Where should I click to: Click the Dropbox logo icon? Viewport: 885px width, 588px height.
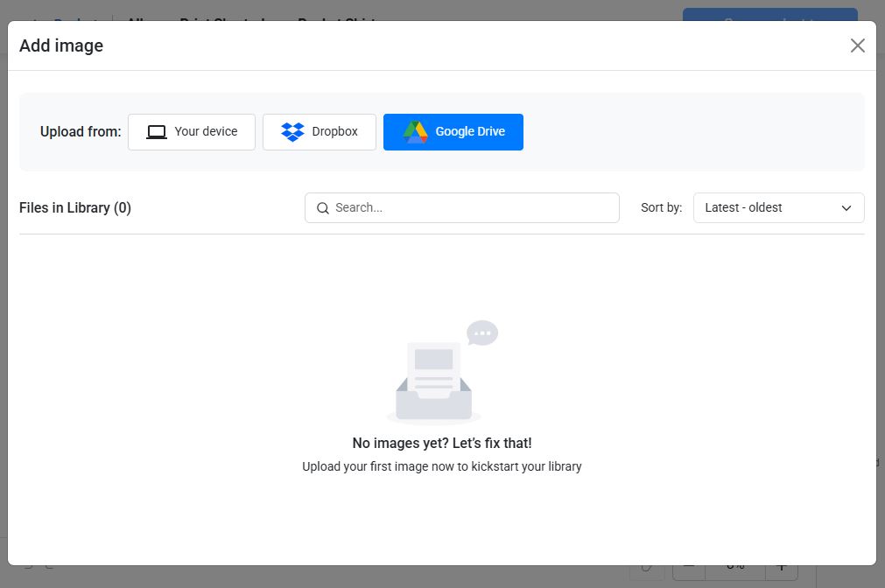click(x=292, y=132)
